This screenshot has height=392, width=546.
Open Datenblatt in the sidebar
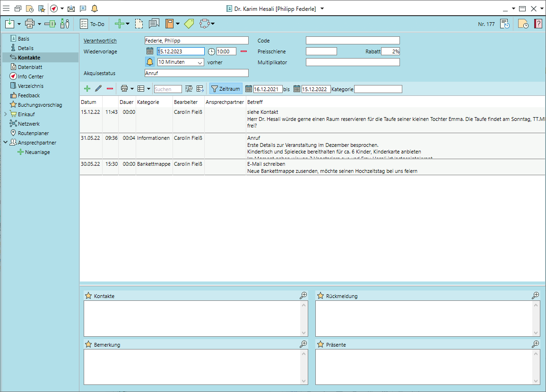[x=30, y=67]
